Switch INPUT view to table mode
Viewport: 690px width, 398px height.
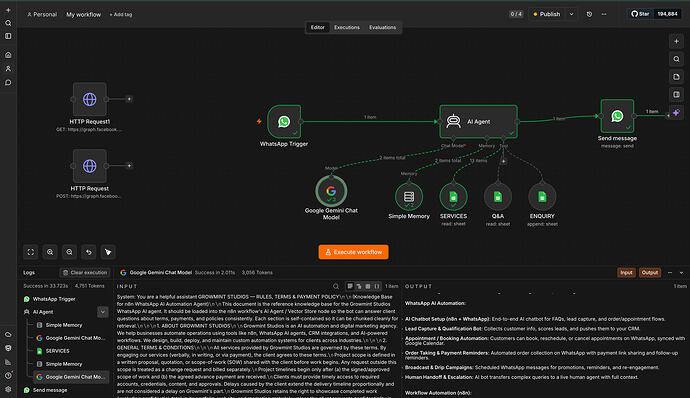click(x=368, y=286)
